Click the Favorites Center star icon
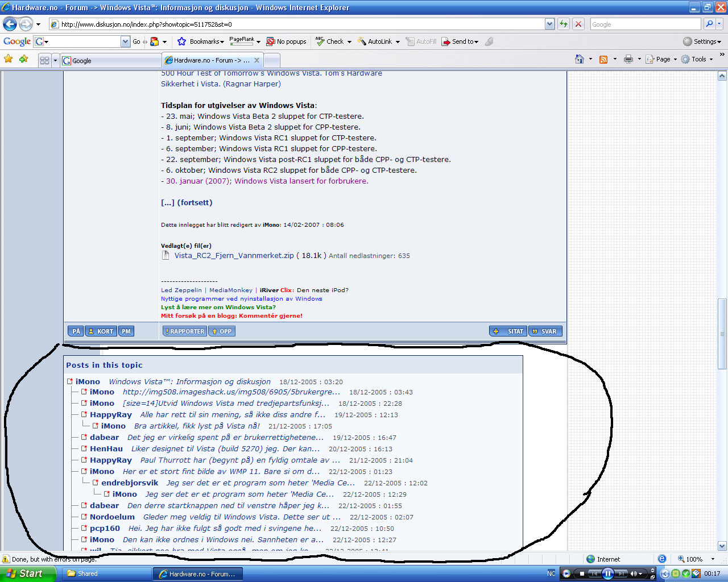The width and height of the screenshot is (728, 582). (9, 59)
